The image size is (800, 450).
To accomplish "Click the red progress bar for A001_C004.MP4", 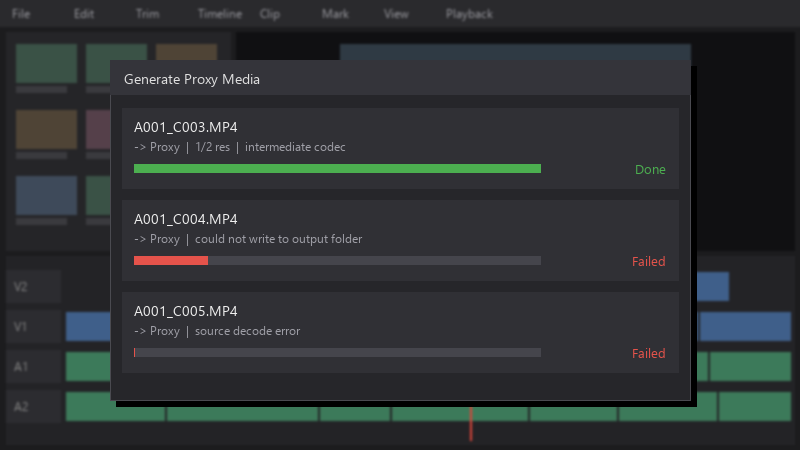I will pyautogui.click(x=337, y=261).
